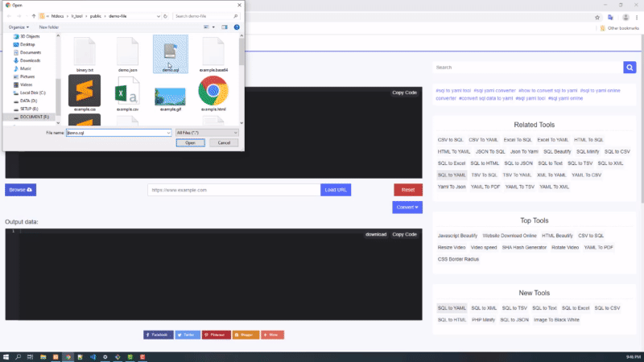Open the Google Translate icon in toolbar
Viewport: 644px width, 362px height.
611,16
